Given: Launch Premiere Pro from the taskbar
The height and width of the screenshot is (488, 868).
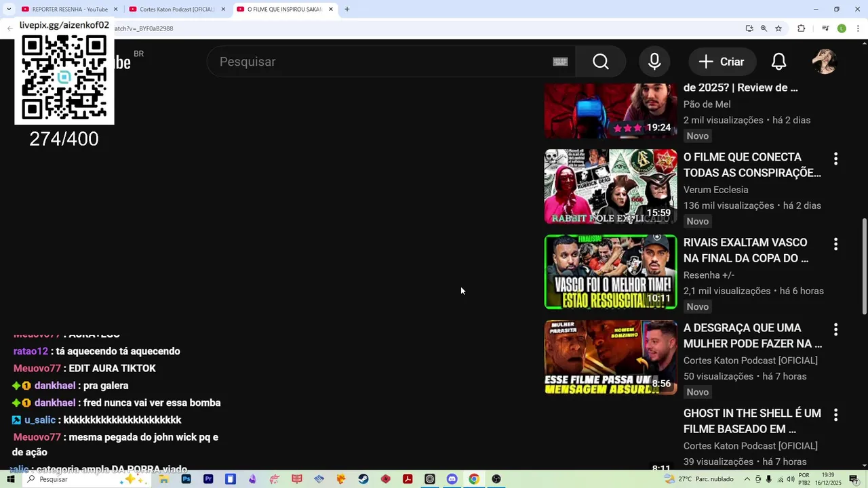Looking at the screenshot, I should pyautogui.click(x=208, y=479).
